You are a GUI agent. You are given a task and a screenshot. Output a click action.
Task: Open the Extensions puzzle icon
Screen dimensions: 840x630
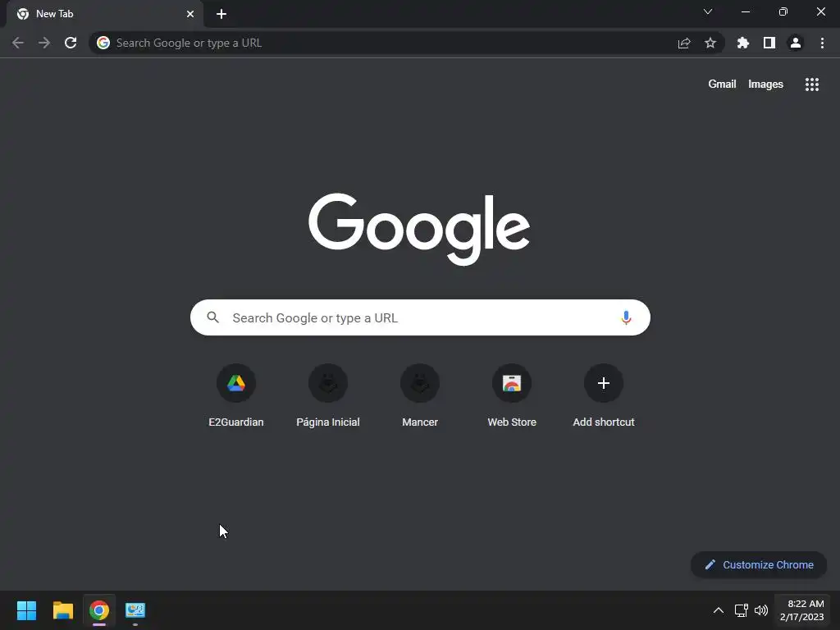pos(743,43)
